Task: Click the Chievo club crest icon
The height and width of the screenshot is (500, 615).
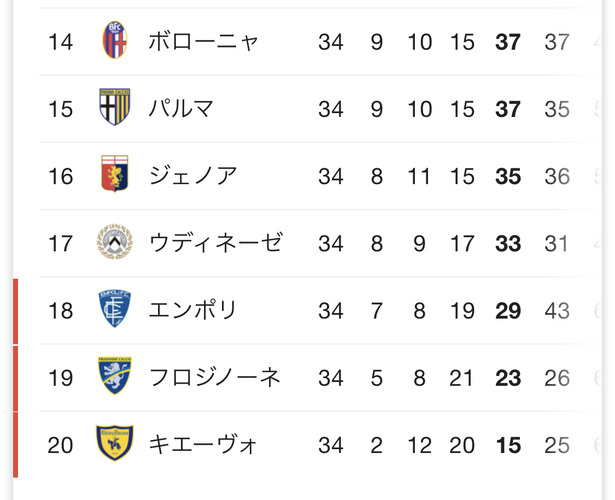Action: [115, 443]
